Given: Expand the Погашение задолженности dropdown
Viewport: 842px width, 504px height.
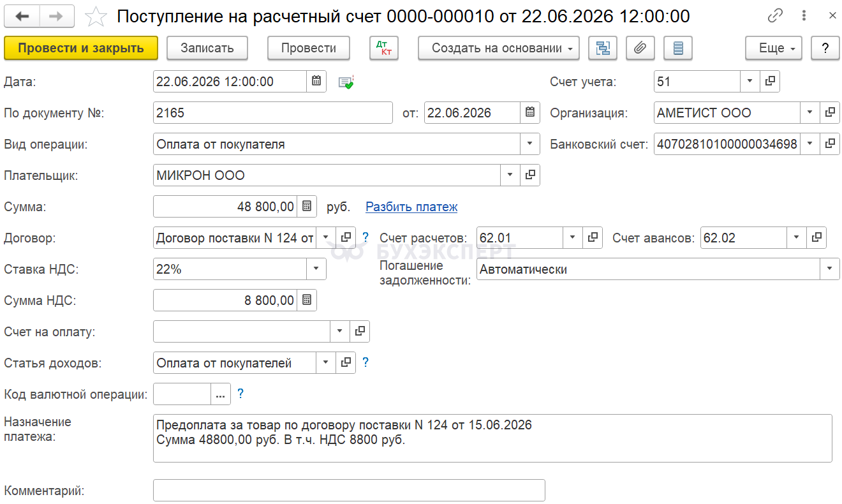Looking at the screenshot, I should pos(830,269).
